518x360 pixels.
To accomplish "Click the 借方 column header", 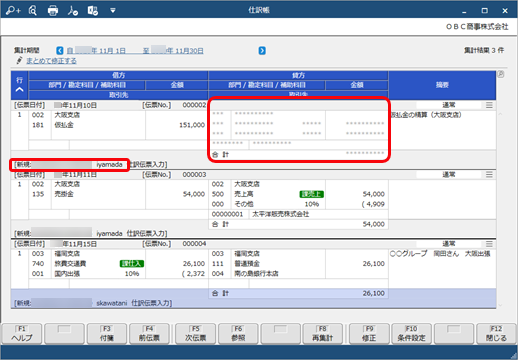I will tap(119, 75).
